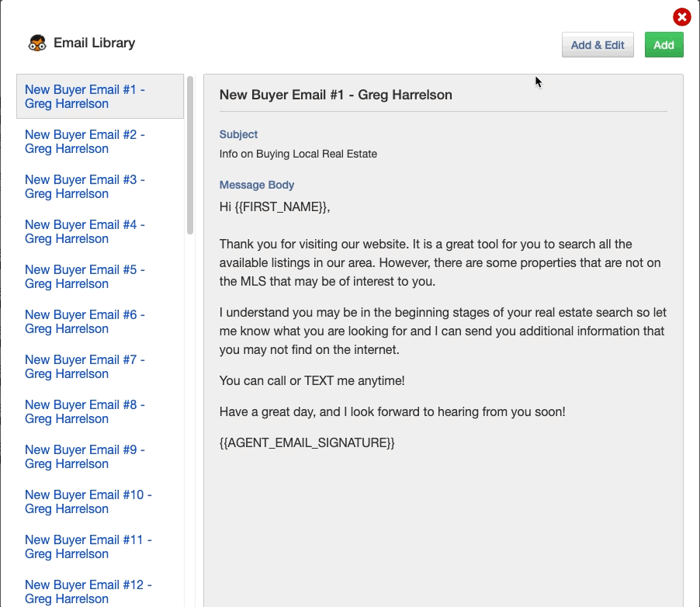This screenshot has height=607, width=700.
Task: Click the Hi {{FIRST_NAME}} greeting line
Action: tap(275, 206)
